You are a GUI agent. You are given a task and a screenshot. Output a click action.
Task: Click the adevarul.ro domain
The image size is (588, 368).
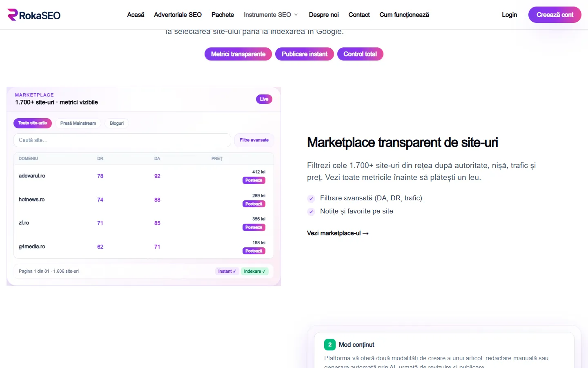pos(32,176)
